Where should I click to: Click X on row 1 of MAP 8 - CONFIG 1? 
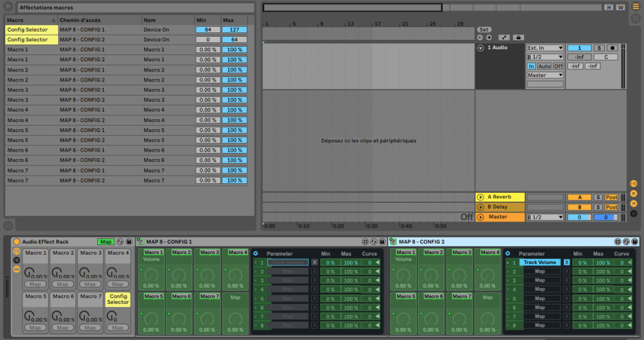[314, 262]
